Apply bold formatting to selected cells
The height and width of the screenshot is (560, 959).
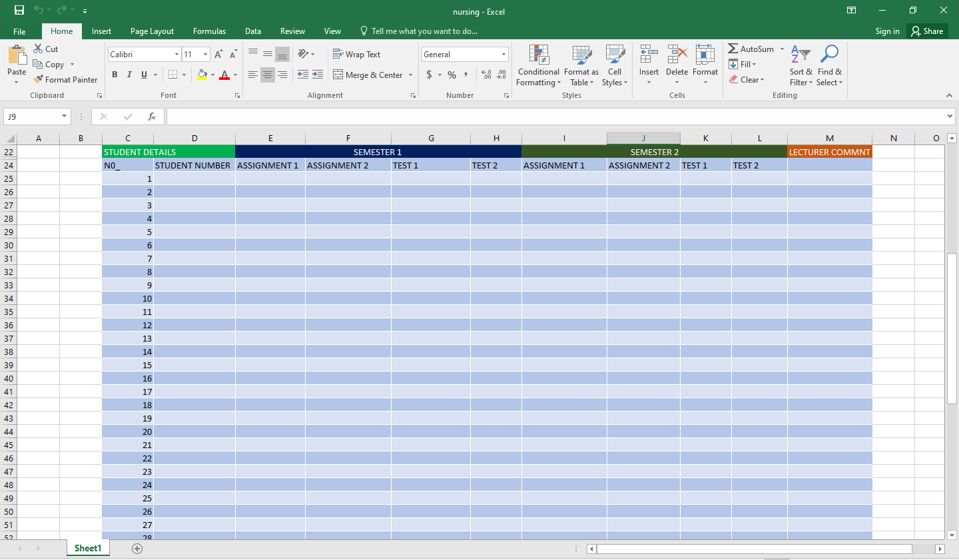pyautogui.click(x=115, y=75)
